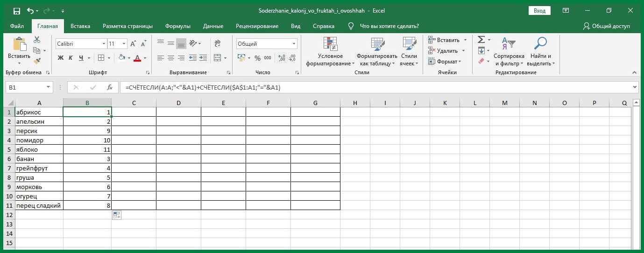Viewport: 644px width, 253px height.
Task: Open the Стили ячеек dropdown
Action: (x=409, y=52)
